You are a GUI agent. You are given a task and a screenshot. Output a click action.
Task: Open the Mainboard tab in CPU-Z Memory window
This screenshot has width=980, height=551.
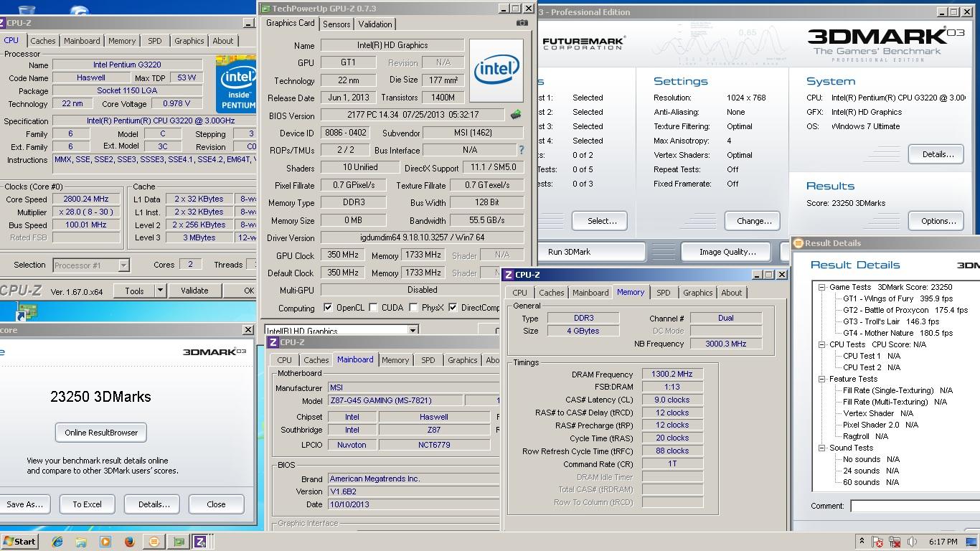click(x=590, y=293)
